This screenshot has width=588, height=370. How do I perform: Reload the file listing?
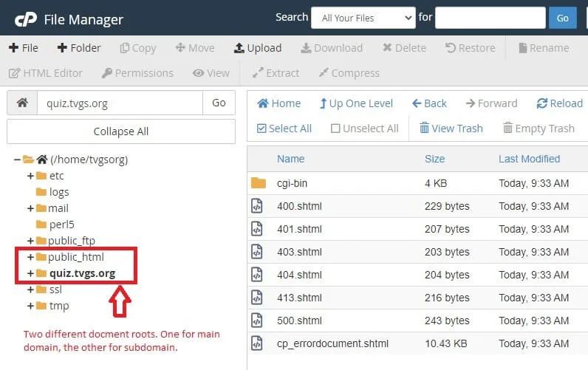(559, 103)
